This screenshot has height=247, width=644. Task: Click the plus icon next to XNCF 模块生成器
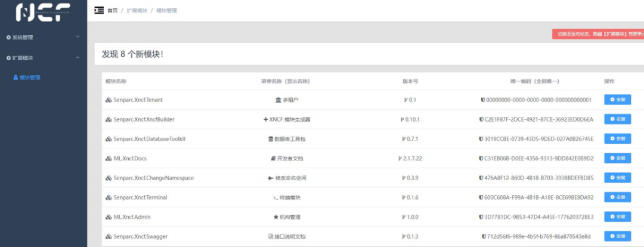click(x=266, y=119)
